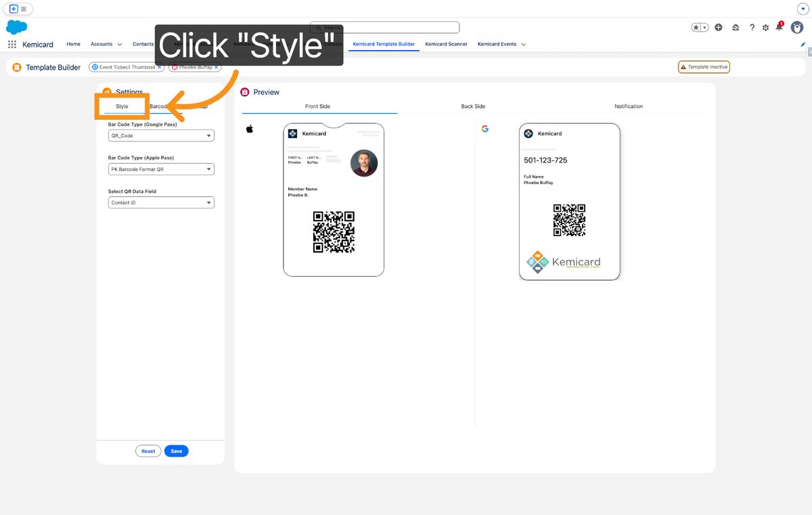Click the Full Name Phoebe Buffay text
The width and height of the screenshot is (812, 515).
pos(538,180)
